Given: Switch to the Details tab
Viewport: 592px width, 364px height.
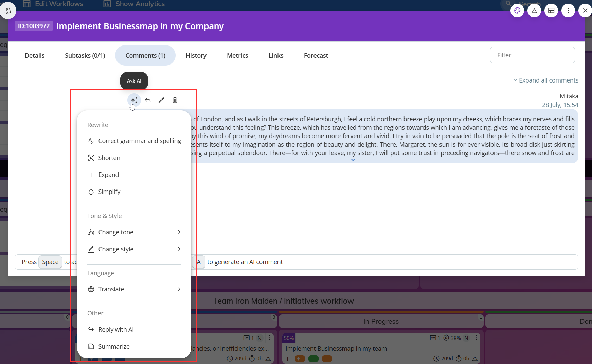Looking at the screenshot, I should (35, 55).
